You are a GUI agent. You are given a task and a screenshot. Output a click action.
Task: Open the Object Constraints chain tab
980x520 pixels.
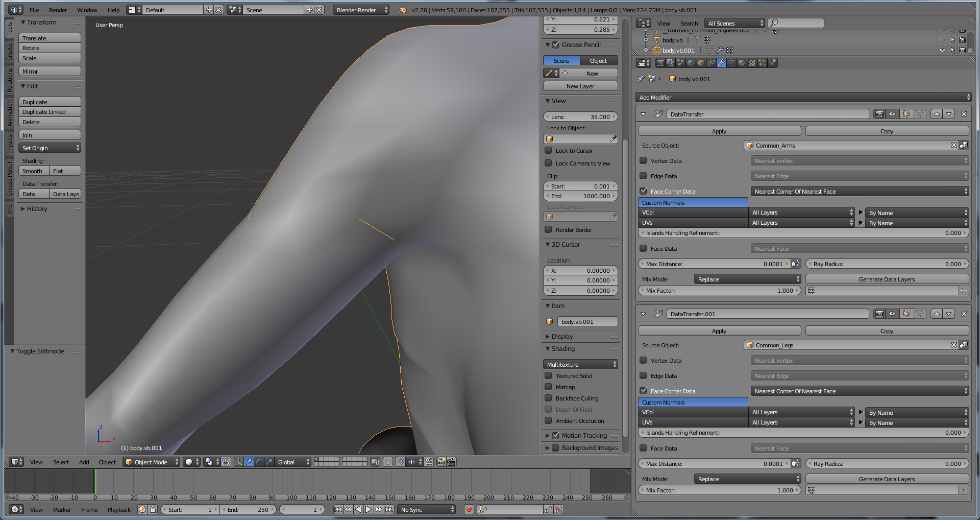(711, 63)
